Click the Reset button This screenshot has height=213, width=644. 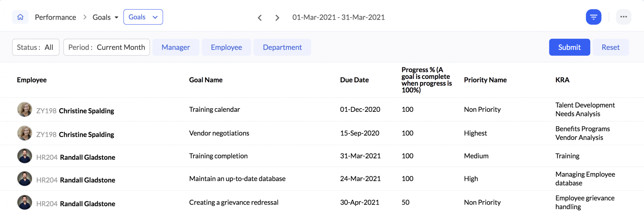(611, 47)
